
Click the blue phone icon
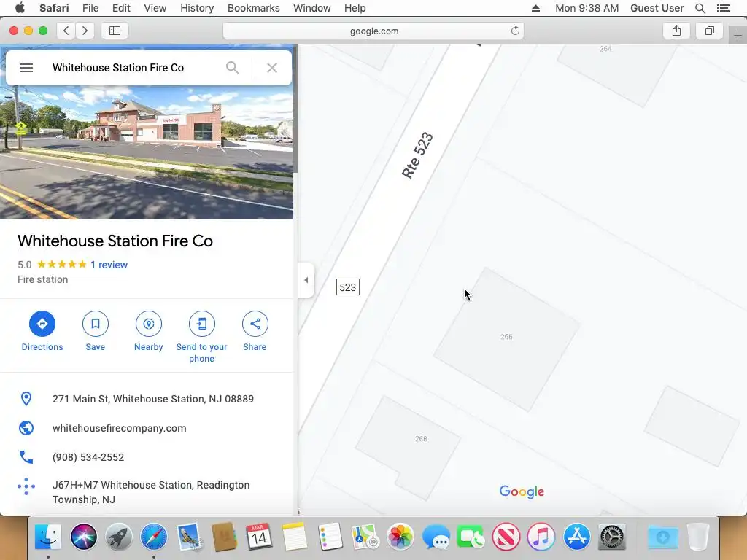click(x=26, y=457)
